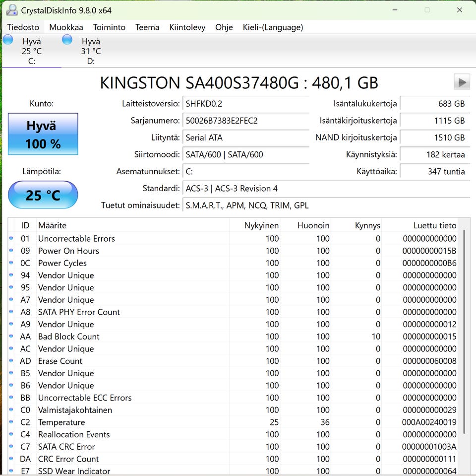The image size is (476, 476).
Task: Click the next disk arrow button
Action: click(x=462, y=82)
